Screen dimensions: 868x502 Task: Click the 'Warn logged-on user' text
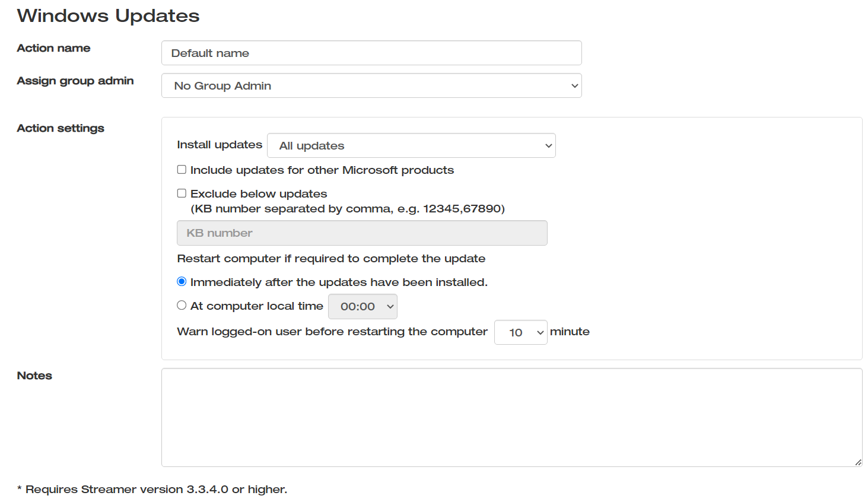332,332
